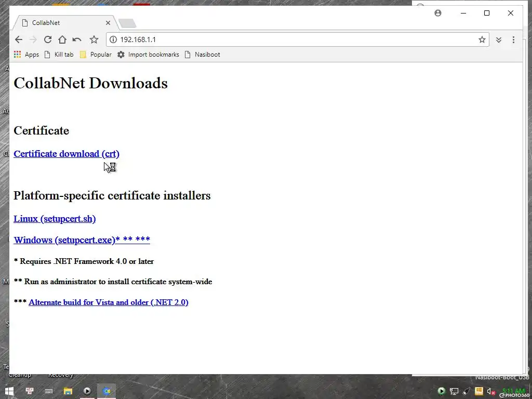Viewport: 532px width, 399px height.
Task: Open the media player taskbar icon
Action: point(87,391)
